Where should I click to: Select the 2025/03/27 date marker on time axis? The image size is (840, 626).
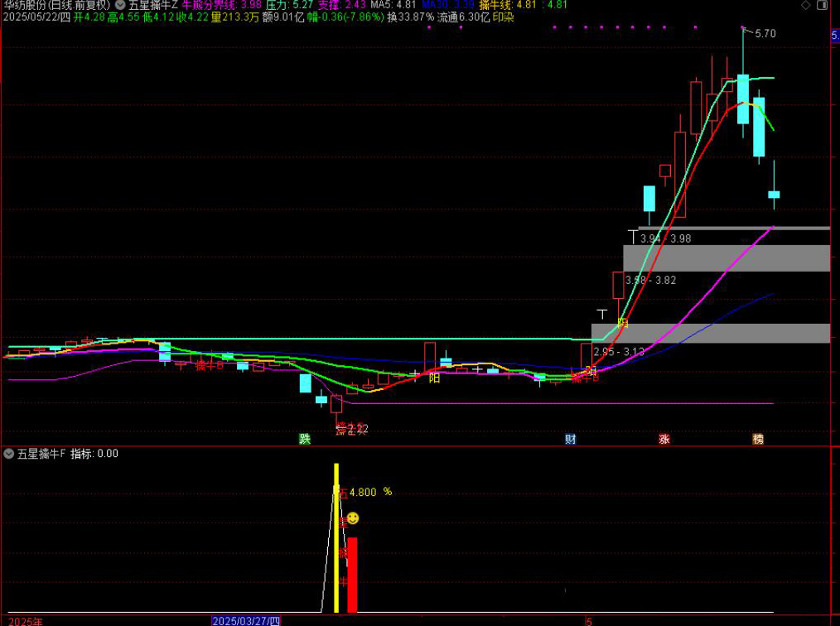[x=247, y=620]
